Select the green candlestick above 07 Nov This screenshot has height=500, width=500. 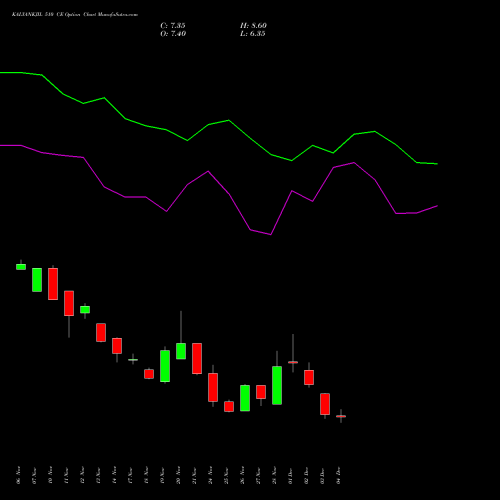pos(37,280)
